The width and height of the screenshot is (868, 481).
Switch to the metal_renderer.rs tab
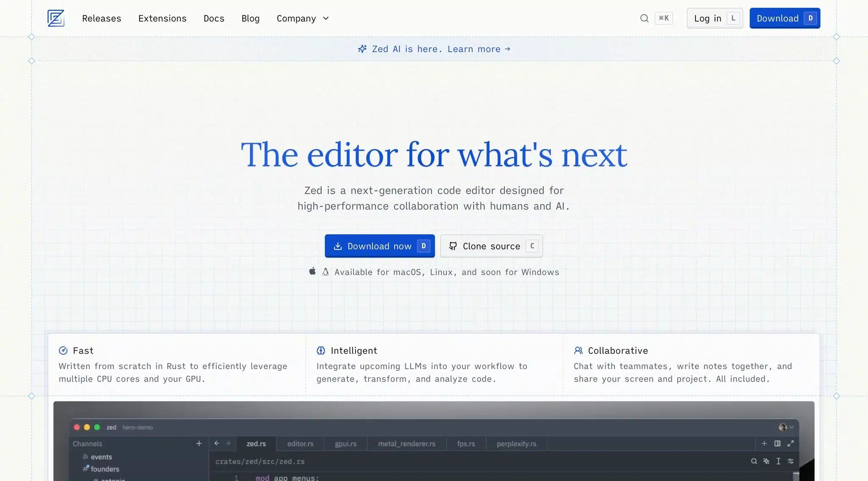tap(406, 444)
